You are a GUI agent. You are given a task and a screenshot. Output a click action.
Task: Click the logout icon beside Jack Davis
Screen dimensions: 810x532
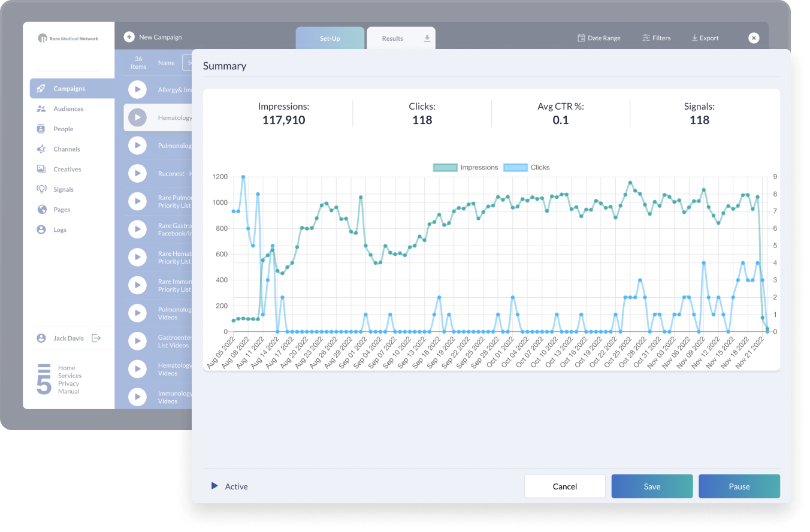(96, 338)
